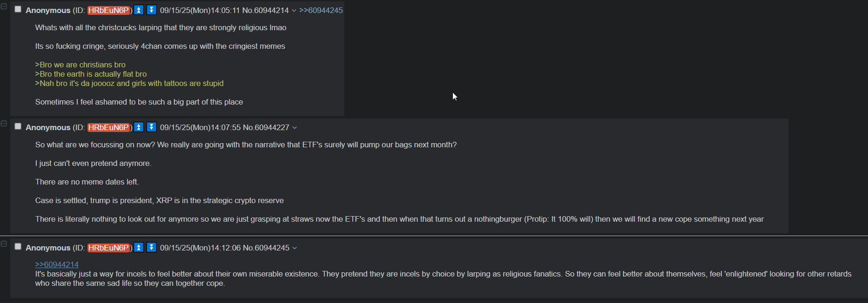Open the post menu arrow for No.60944245

(294, 248)
